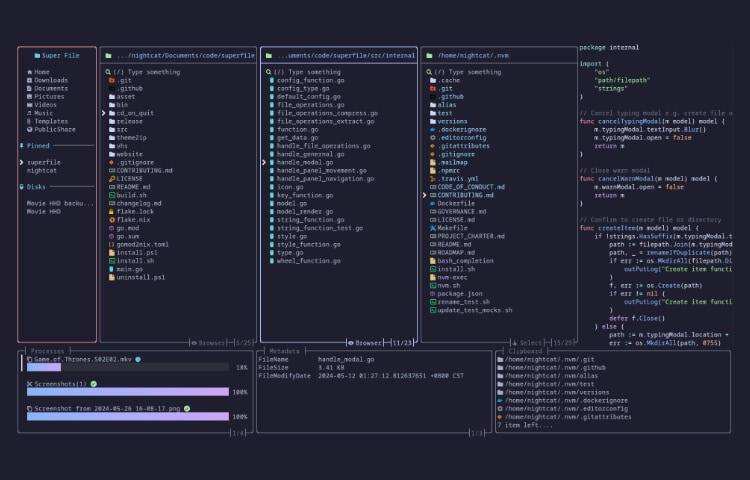The image size is (750, 480).
Task: Click the Dockerfile whale icon
Action: (431, 203)
